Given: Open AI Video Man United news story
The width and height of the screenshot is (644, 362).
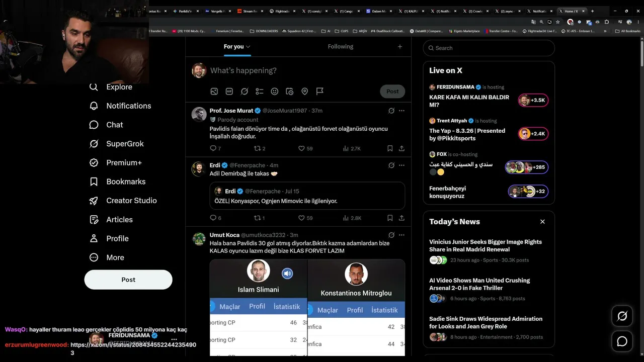Looking at the screenshot, I should [x=489, y=289].
